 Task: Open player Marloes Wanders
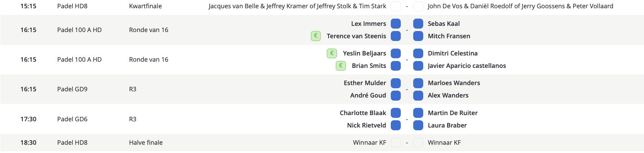click(x=454, y=83)
